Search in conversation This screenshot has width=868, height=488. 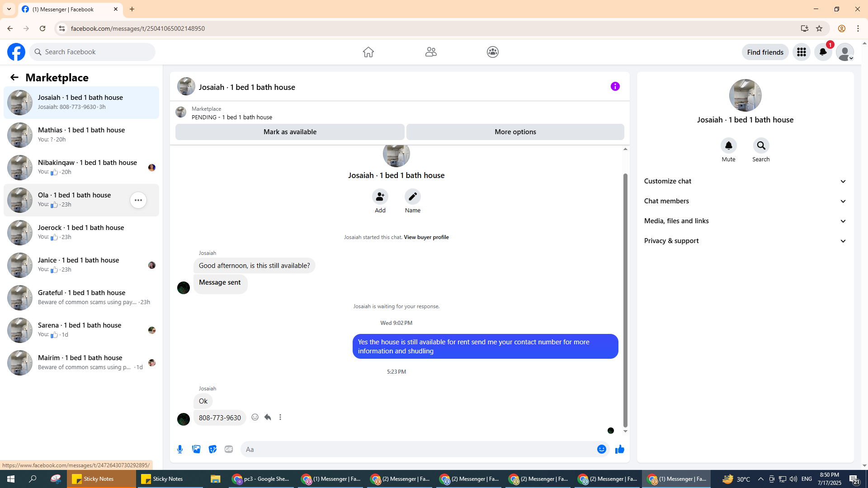(x=761, y=145)
